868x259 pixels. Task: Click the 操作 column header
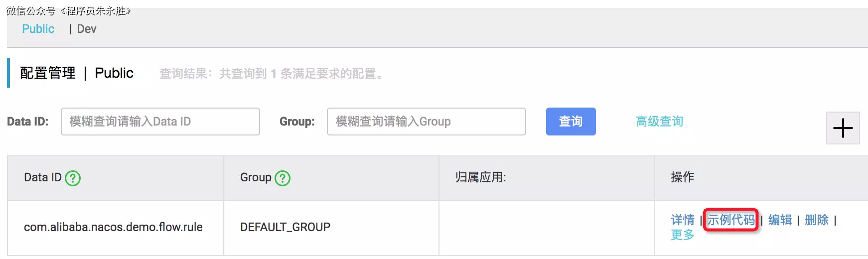[x=682, y=177]
